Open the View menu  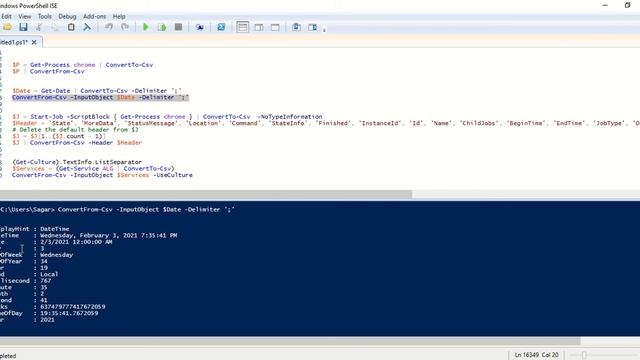click(x=24, y=16)
